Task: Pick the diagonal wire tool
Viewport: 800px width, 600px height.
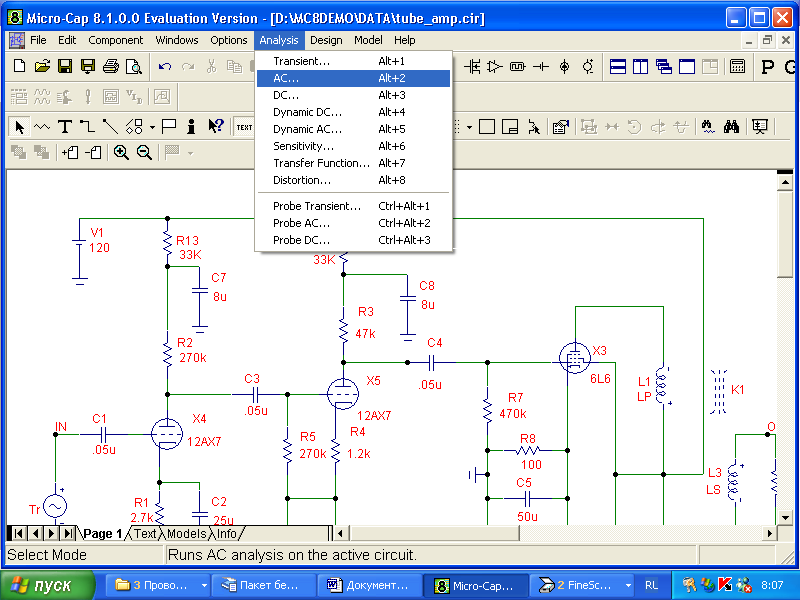Action: (x=110, y=127)
